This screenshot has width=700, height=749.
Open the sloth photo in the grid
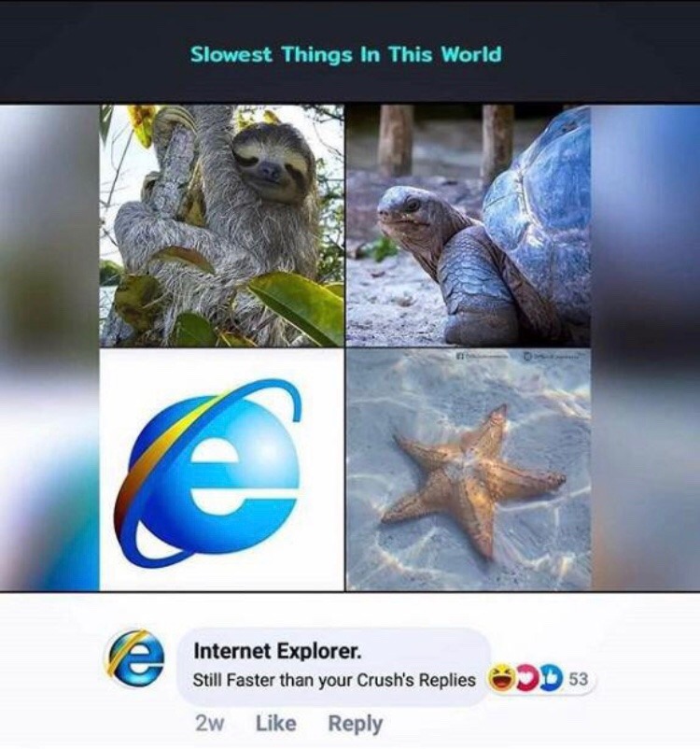pos(221,225)
